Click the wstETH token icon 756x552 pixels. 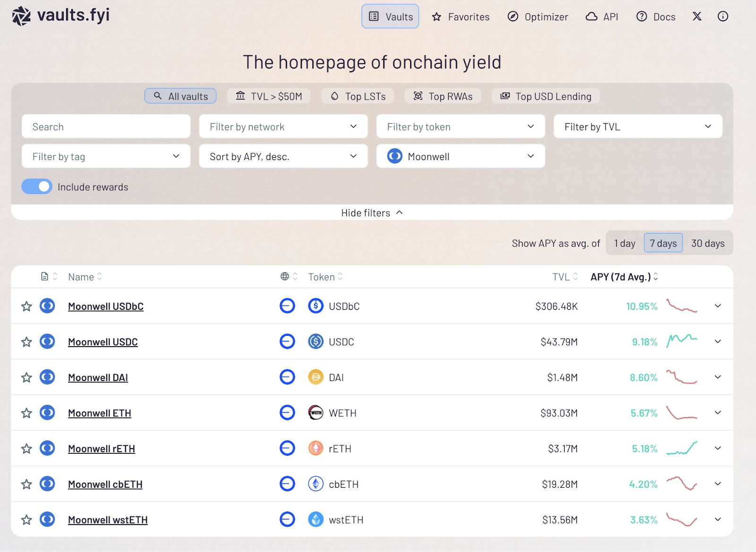point(316,519)
